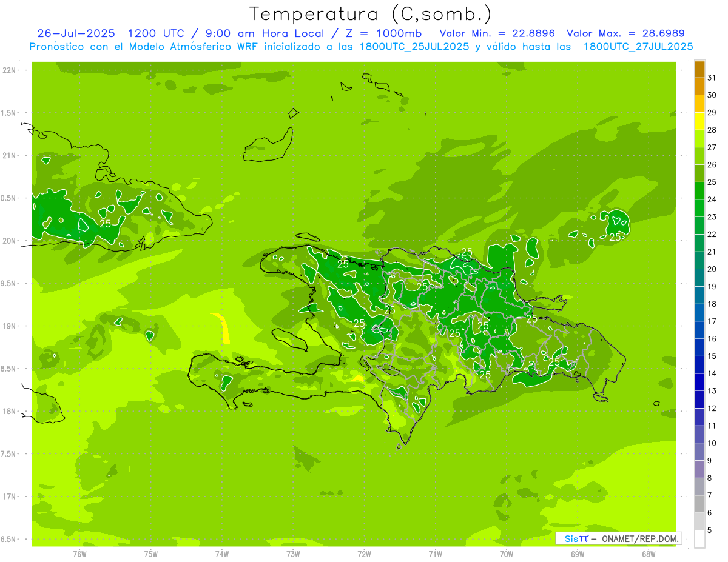Select the orange swatch above 31 in the legend
Image resolution: width=728 pixels, height=562 pixels.
(x=699, y=69)
